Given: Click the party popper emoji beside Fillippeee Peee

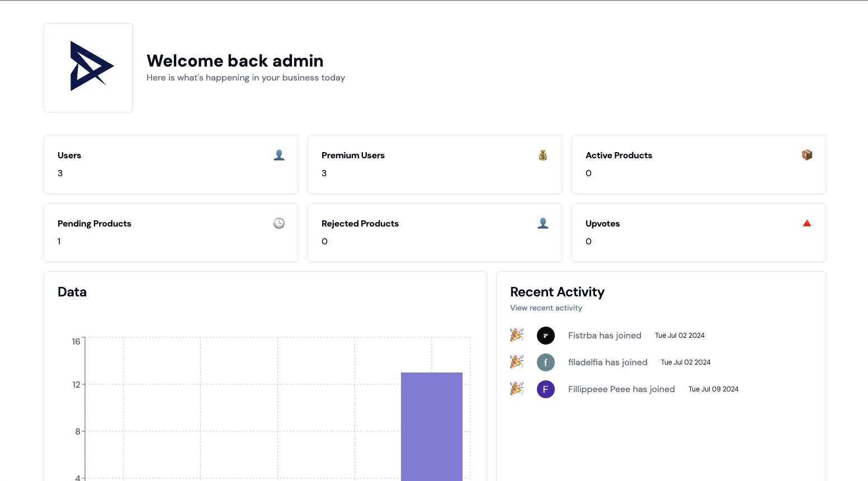Looking at the screenshot, I should point(517,388).
